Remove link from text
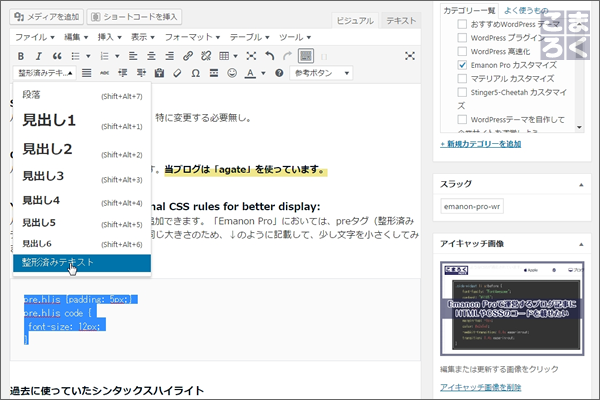Viewport: 600px width, 400px height. tap(206, 56)
